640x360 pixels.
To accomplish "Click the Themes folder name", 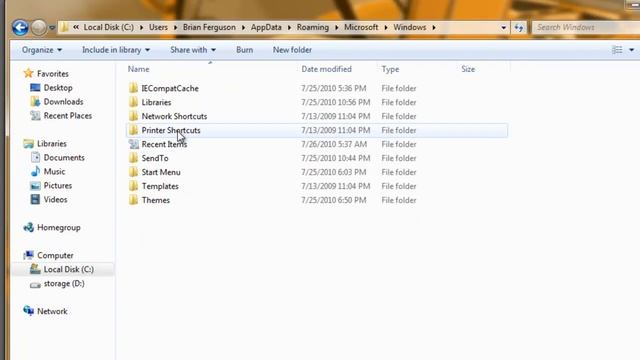I will [156, 200].
